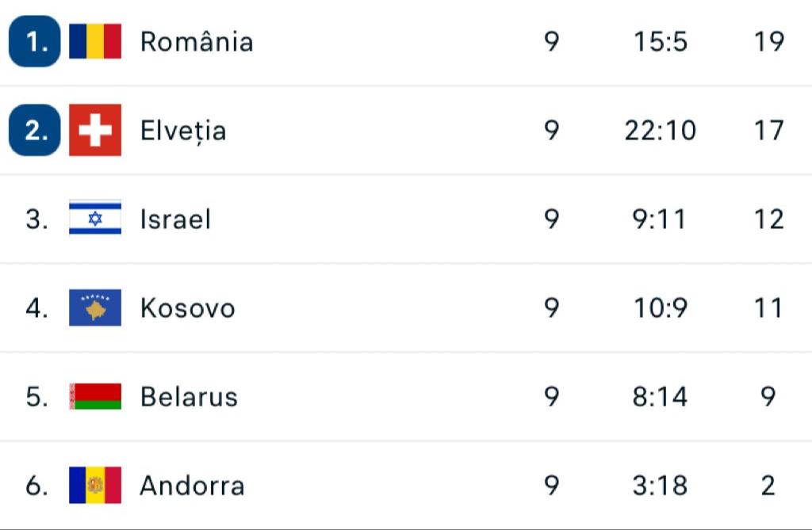The width and height of the screenshot is (812, 530).
Task: Click the Kosovo flag icon
Action: (x=95, y=307)
